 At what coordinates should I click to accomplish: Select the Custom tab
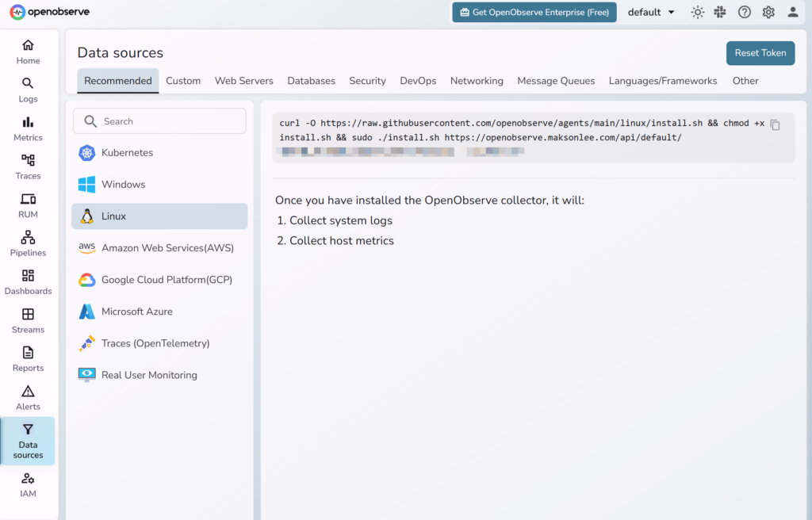point(183,81)
